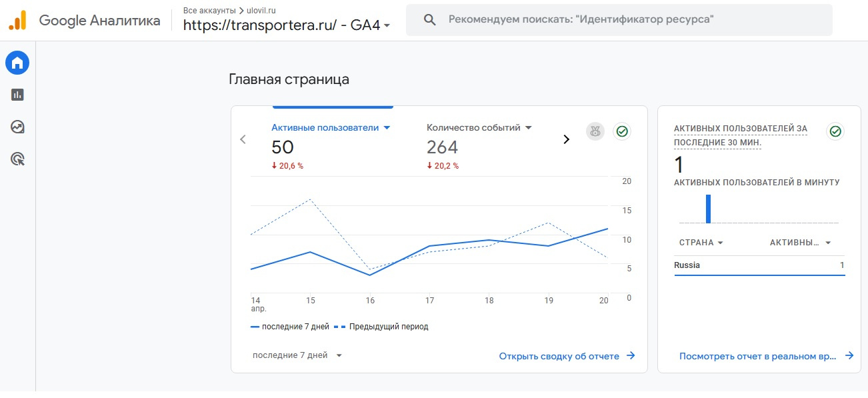Screen dimensions: 868x398
Task: Open the Открыть сводку об отчете link
Action: tap(567, 356)
